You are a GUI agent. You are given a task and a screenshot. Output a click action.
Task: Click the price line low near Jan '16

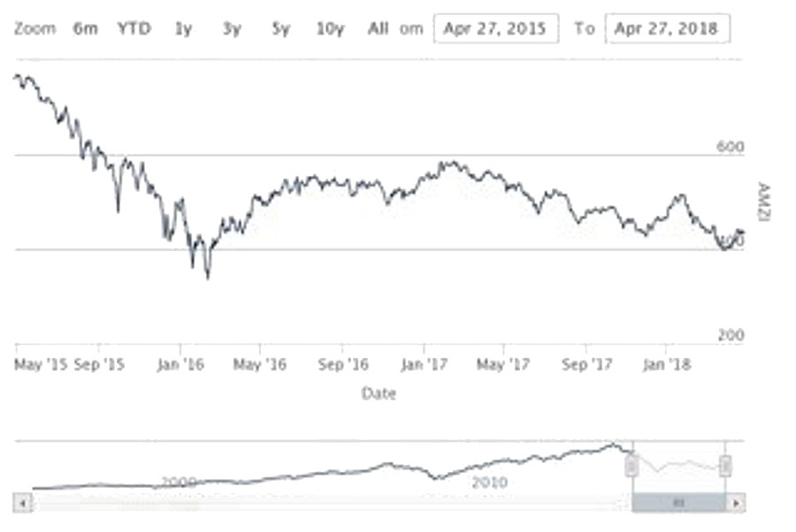point(208,276)
